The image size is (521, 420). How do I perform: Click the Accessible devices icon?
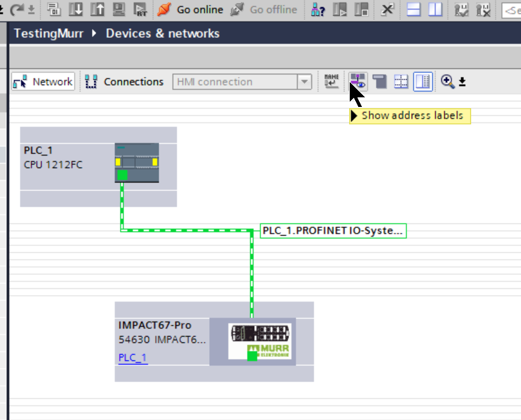click(x=318, y=10)
